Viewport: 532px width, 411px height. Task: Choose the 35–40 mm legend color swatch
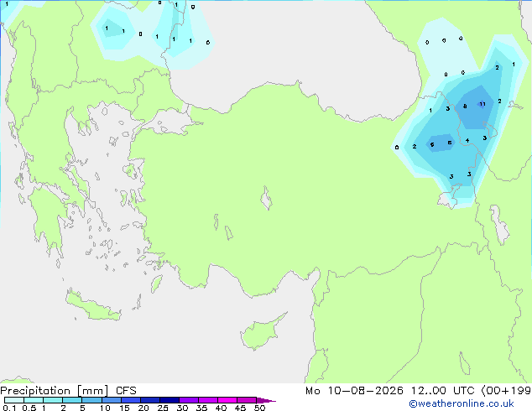(207, 400)
